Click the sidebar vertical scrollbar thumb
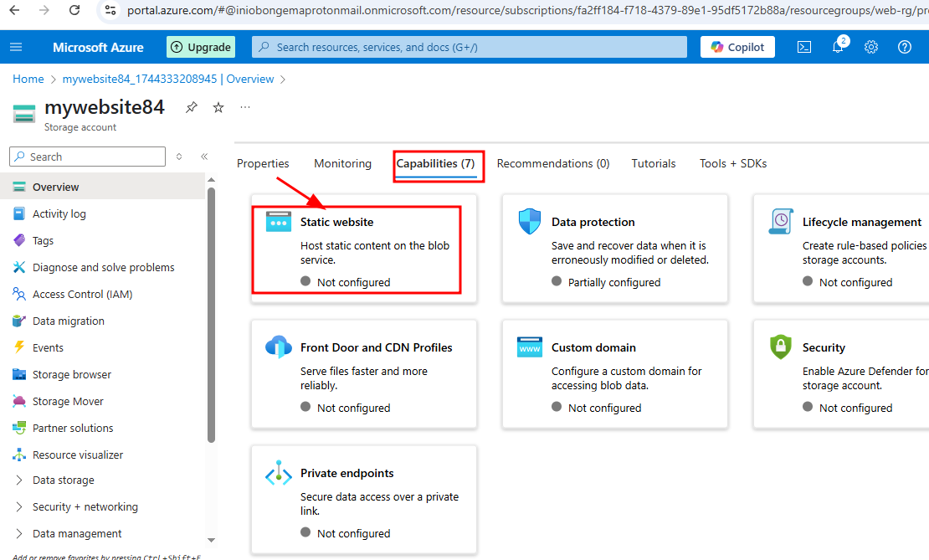Image resolution: width=929 pixels, height=560 pixels. 212,315
